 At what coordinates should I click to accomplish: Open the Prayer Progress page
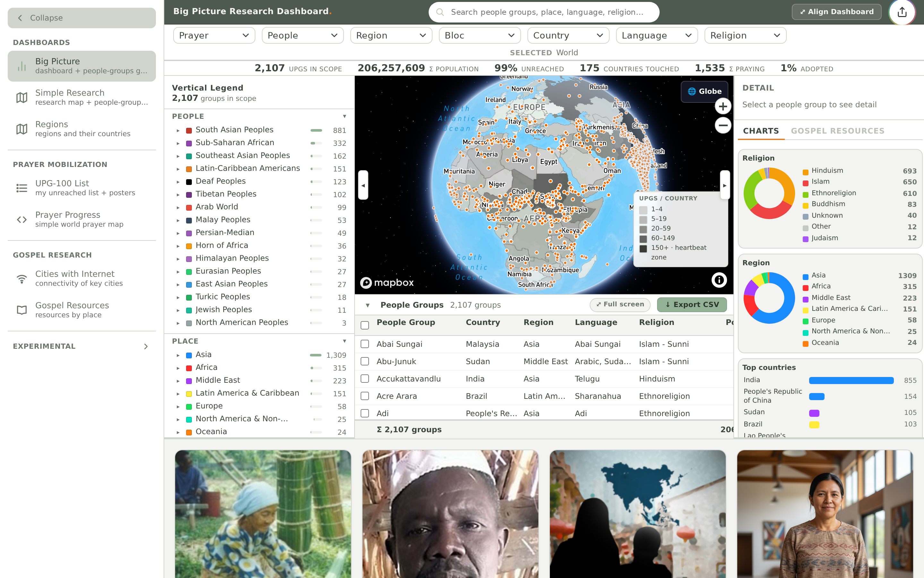(82, 219)
